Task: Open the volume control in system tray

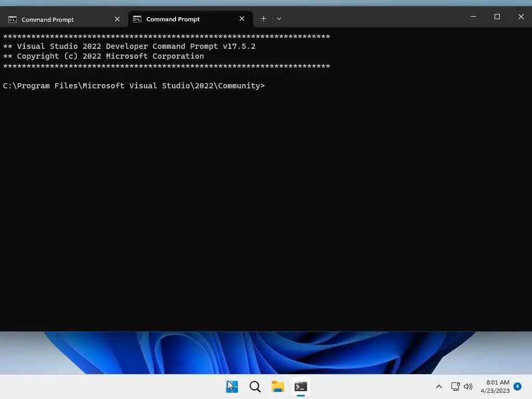Action: [468, 387]
